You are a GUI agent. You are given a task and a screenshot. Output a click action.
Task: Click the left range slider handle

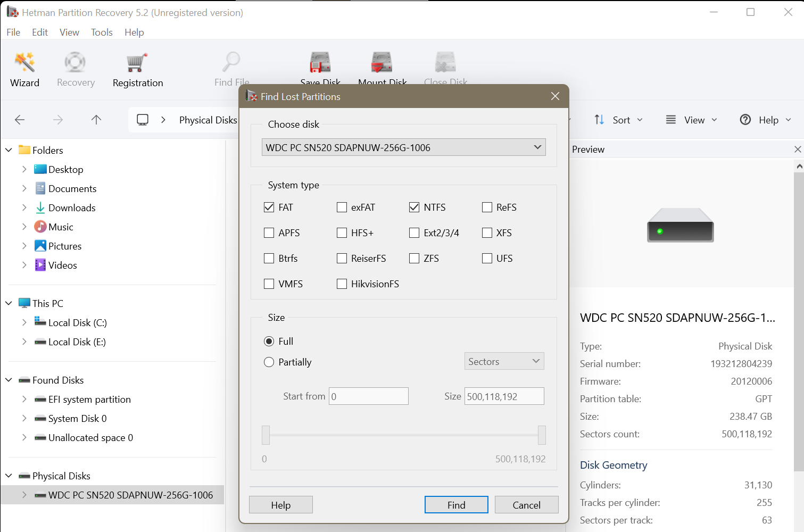[266, 435]
